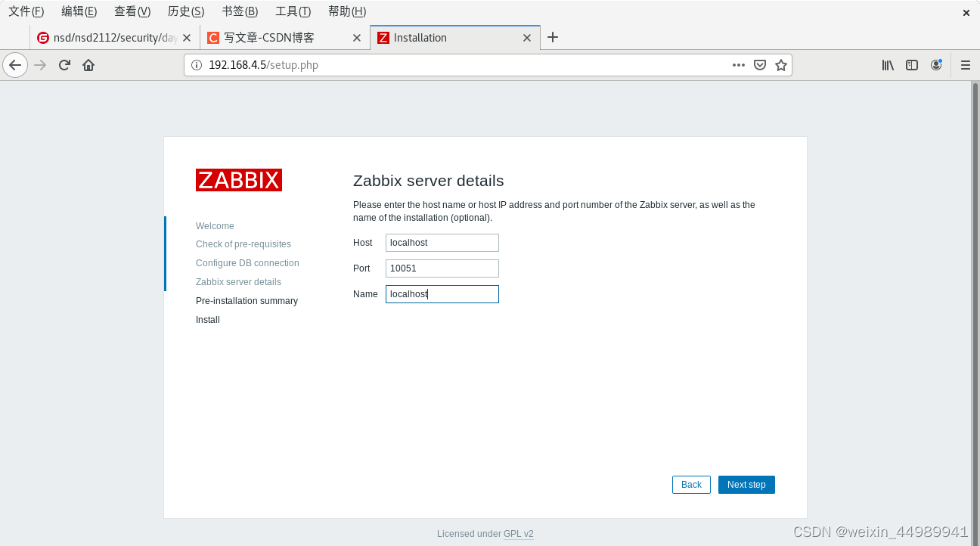Open the 文件(F) menu
This screenshot has width=980, height=546.
click(x=26, y=11)
